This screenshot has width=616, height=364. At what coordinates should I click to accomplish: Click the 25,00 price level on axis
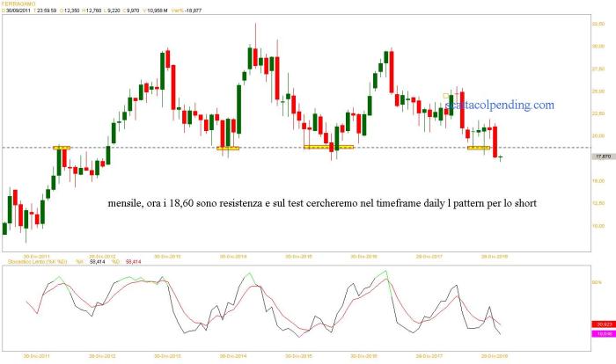[x=598, y=91]
